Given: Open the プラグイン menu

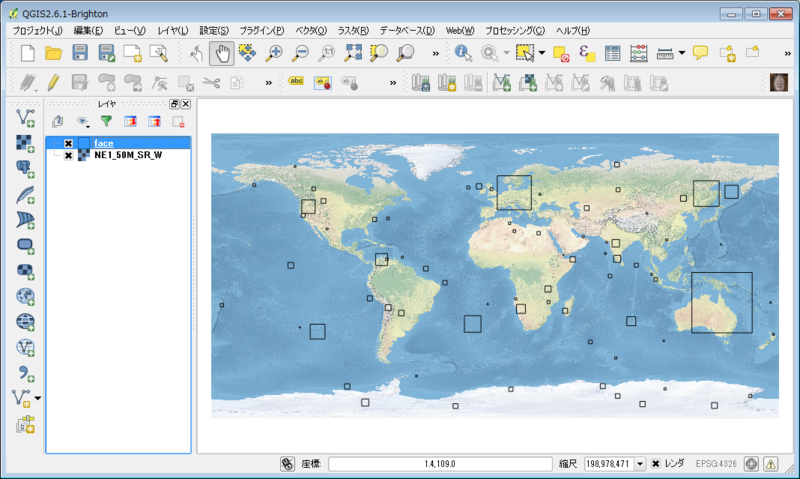Looking at the screenshot, I should (x=262, y=31).
